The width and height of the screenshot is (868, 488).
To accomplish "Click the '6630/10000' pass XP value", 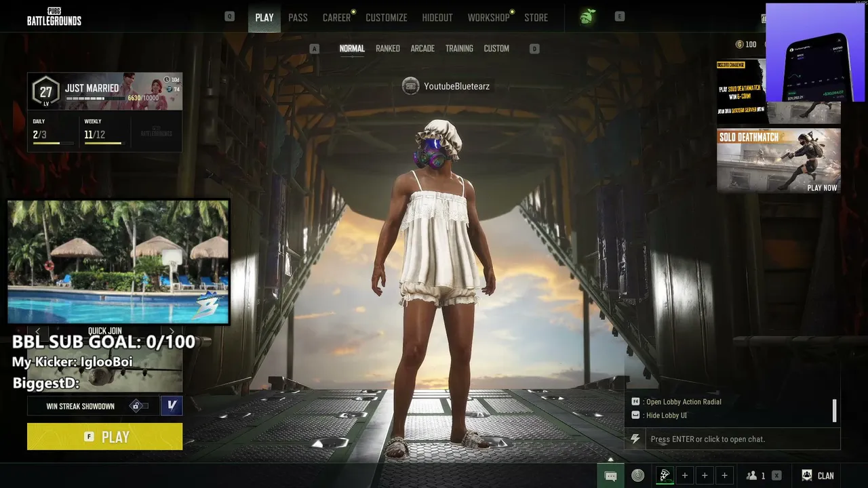I will point(143,98).
